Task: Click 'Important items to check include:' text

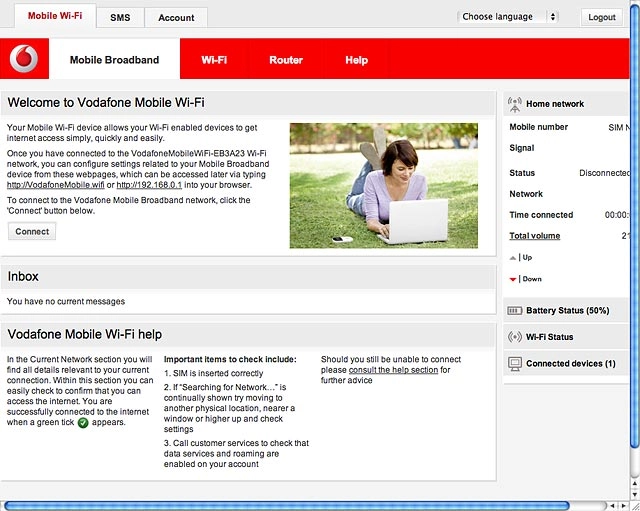Action: [x=230, y=359]
